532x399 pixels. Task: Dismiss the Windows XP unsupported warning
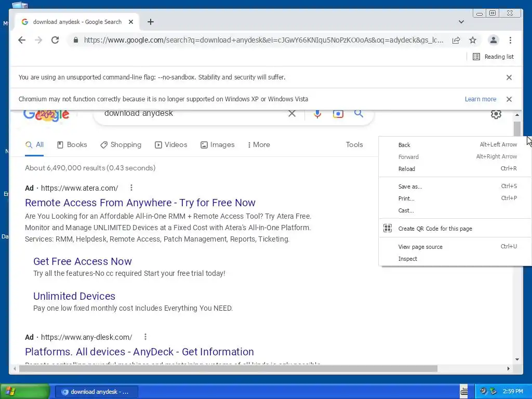pyautogui.click(x=509, y=99)
